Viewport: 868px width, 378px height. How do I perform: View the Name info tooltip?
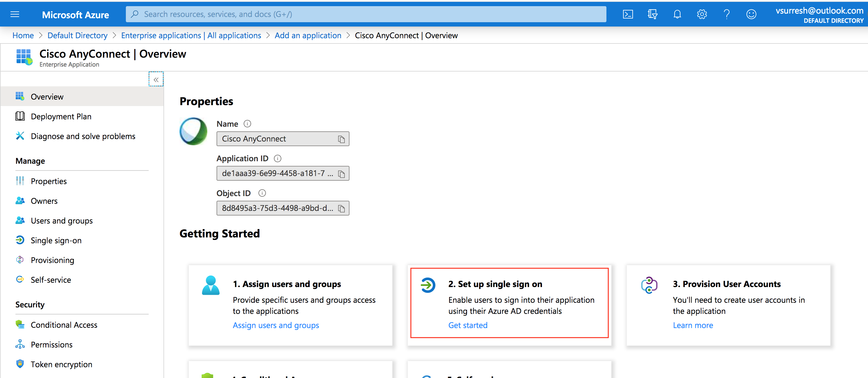tap(247, 124)
